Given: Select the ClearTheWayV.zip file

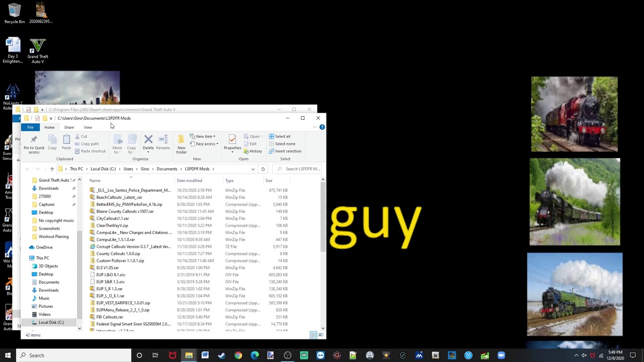Looking at the screenshot, I should coord(112,225).
